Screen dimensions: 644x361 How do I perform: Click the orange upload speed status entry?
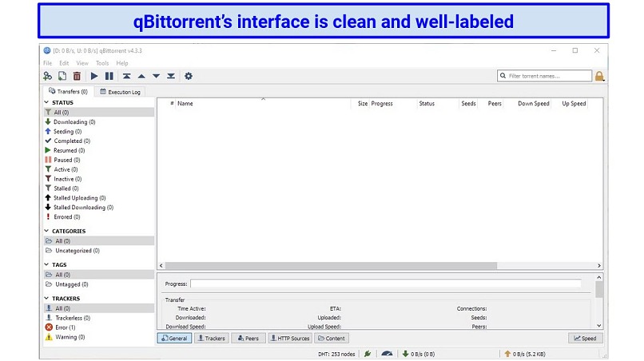coord(524,354)
